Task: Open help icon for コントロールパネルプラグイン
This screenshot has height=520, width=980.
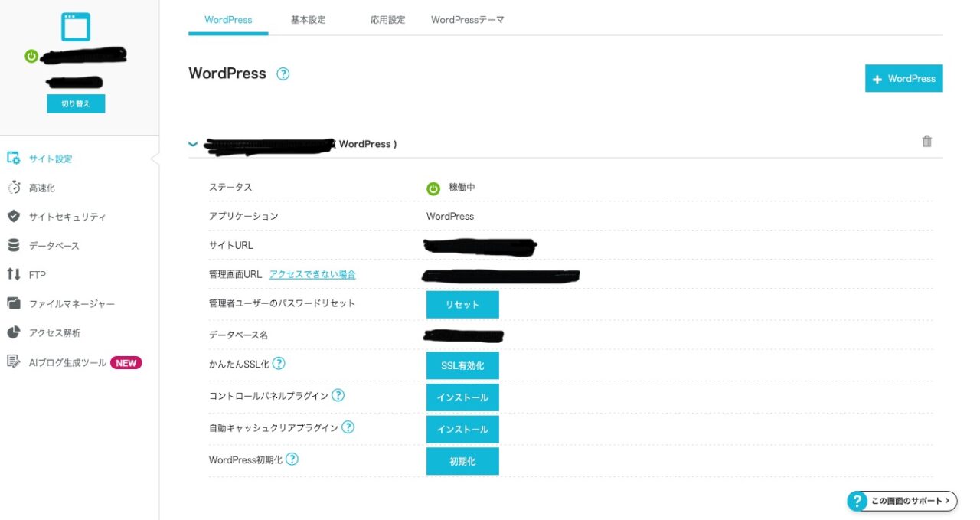Action: [338, 395]
